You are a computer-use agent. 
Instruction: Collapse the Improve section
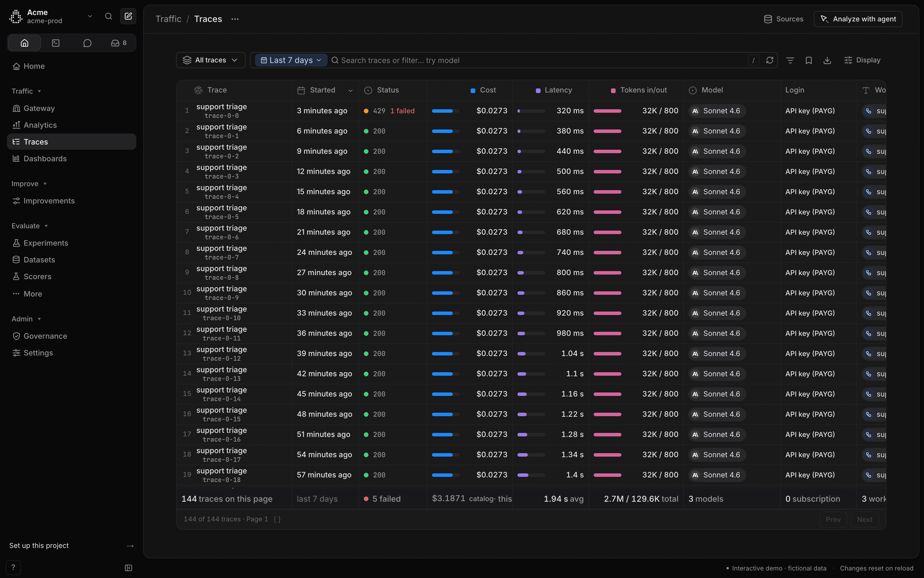point(29,184)
